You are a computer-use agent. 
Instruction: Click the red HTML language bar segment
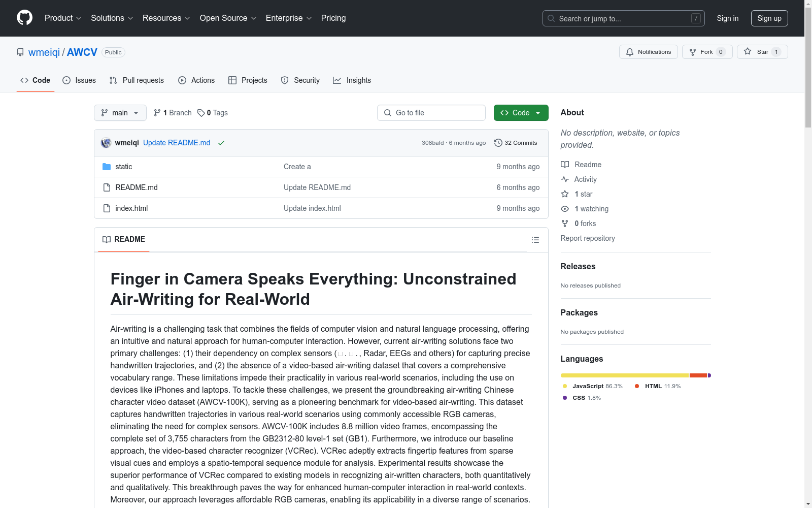tap(698, 375)
